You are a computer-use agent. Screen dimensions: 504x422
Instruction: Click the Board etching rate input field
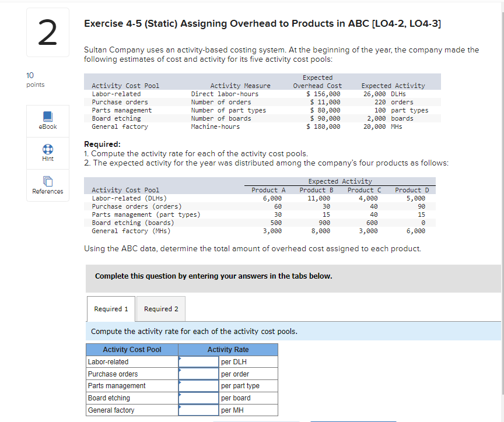(198, 398)
